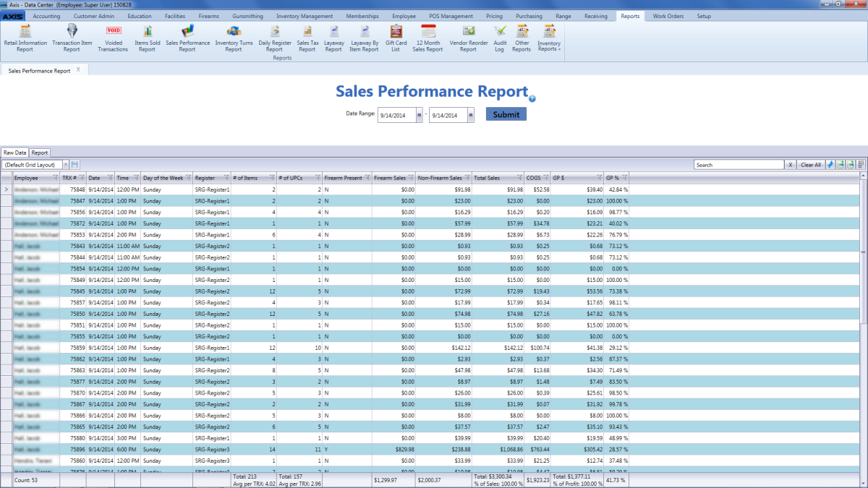Close the Sales Performance Report tab
The image size is (868, 488).
point(78,70)
